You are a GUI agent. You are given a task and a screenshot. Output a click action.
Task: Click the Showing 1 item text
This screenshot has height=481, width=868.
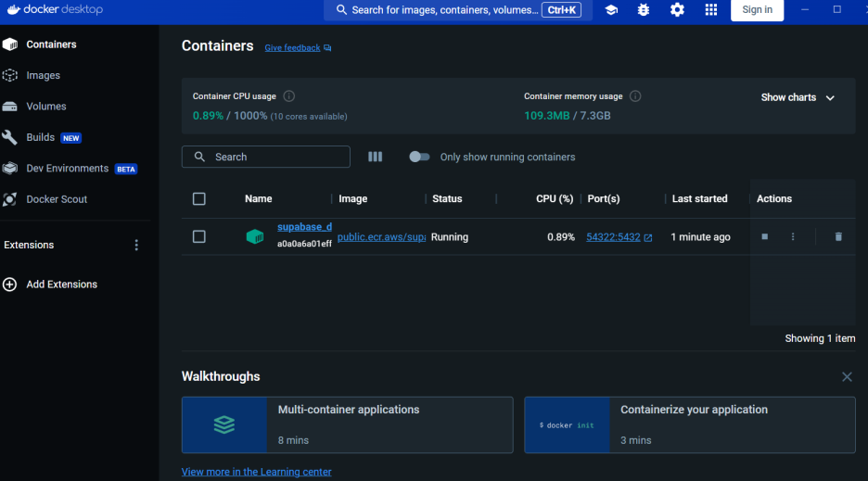point(820,339)
